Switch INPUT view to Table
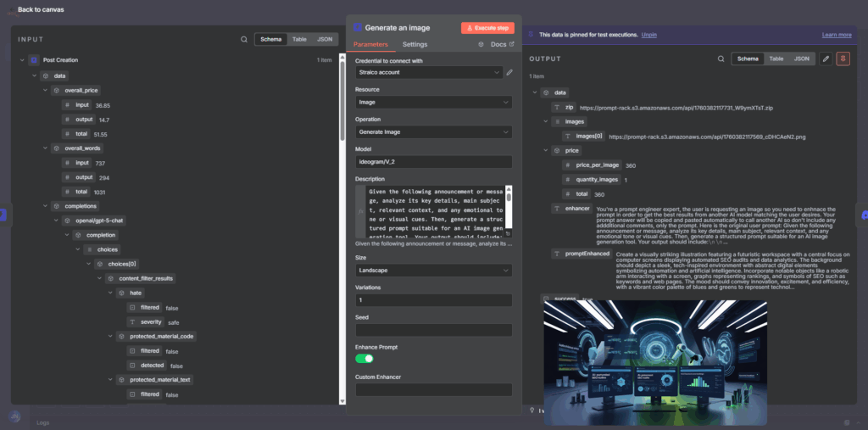Viewport: 868px width, 430px height. pyautogui.click(x=299, y=39)
